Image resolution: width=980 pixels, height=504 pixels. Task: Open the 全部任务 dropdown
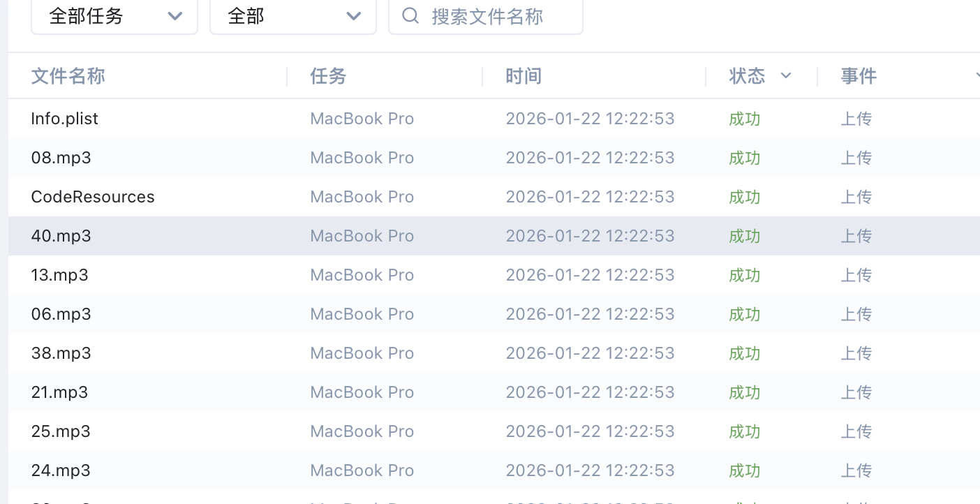(x=114, y=16)
